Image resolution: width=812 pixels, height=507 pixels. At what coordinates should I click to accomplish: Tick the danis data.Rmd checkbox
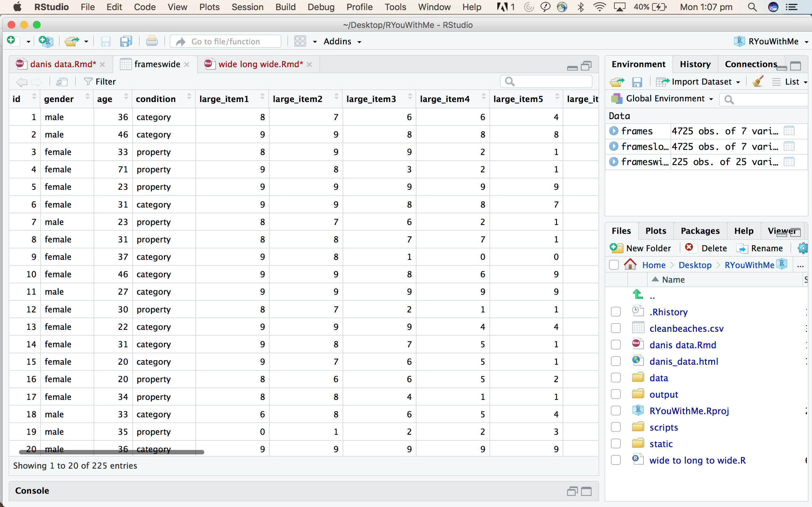click(x=616, y=345)
